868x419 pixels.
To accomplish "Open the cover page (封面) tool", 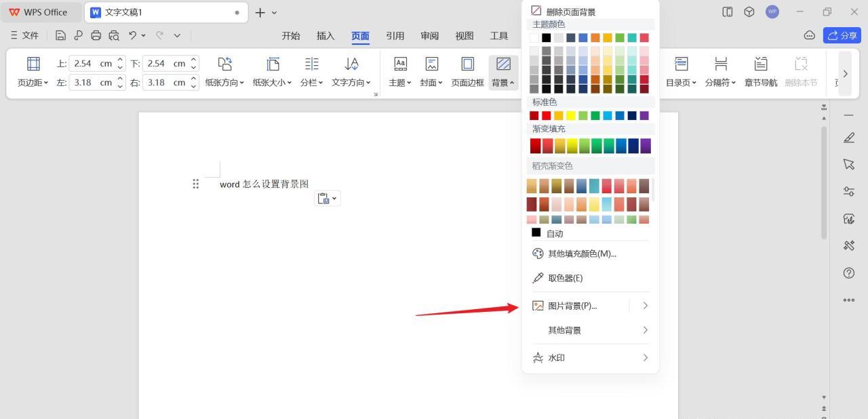I will 431,63.
